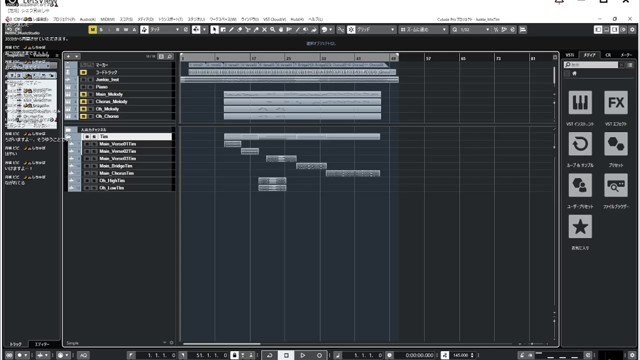This screenshot has height=360, width=640.
Task: Select the Object Selection arrow tool
Action: [x=215, y=30]
